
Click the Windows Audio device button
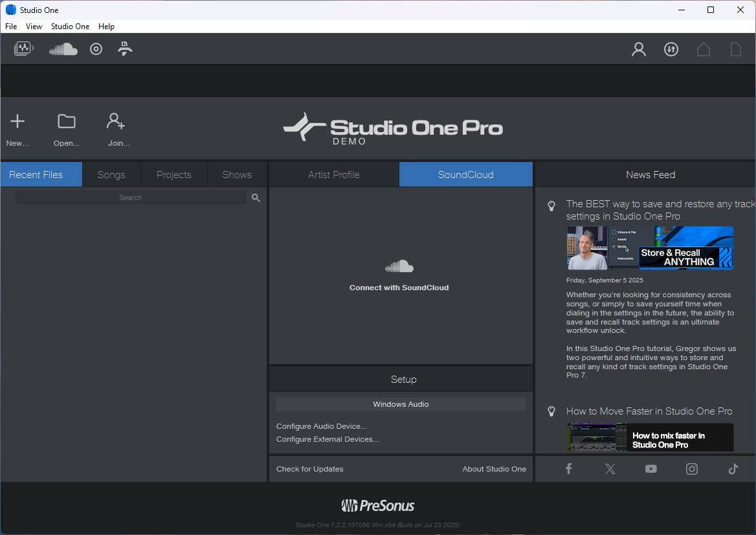pos(401,404)
